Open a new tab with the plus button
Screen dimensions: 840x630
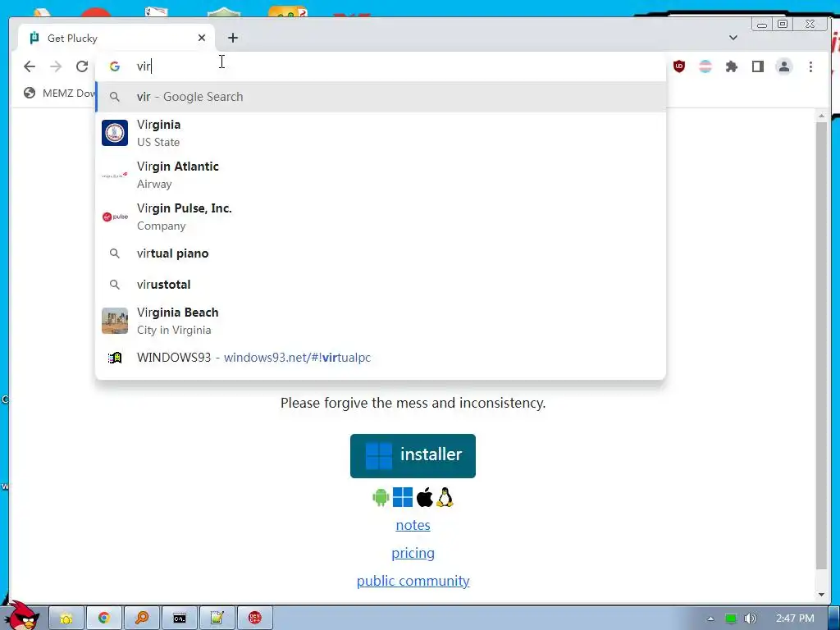coord(232,38)
